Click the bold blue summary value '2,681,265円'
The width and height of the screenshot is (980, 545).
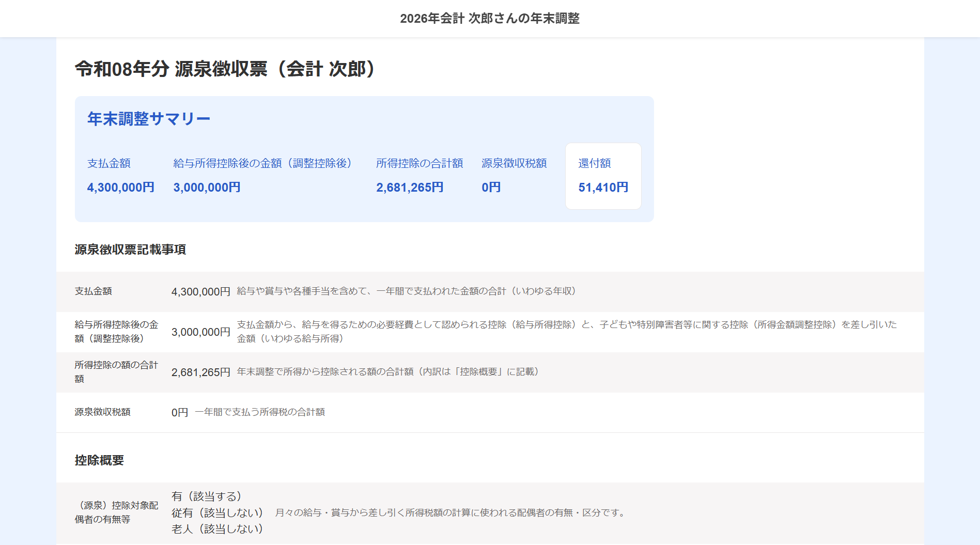pos(410,188)
